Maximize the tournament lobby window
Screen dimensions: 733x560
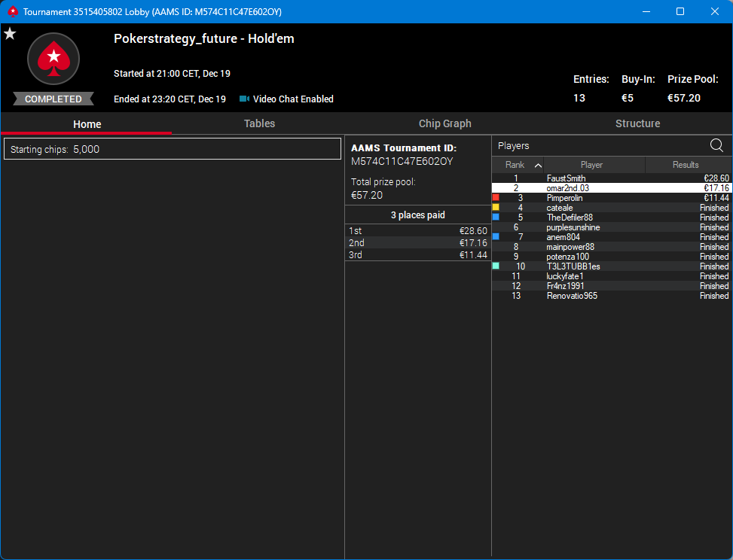[680, 11]
